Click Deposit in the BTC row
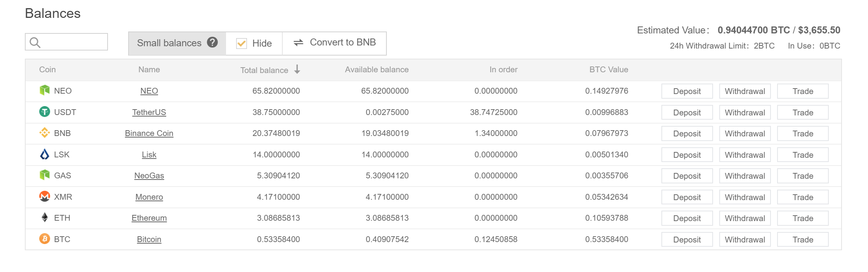This screenshot has height=272, width=868. [x=687, y=240]
